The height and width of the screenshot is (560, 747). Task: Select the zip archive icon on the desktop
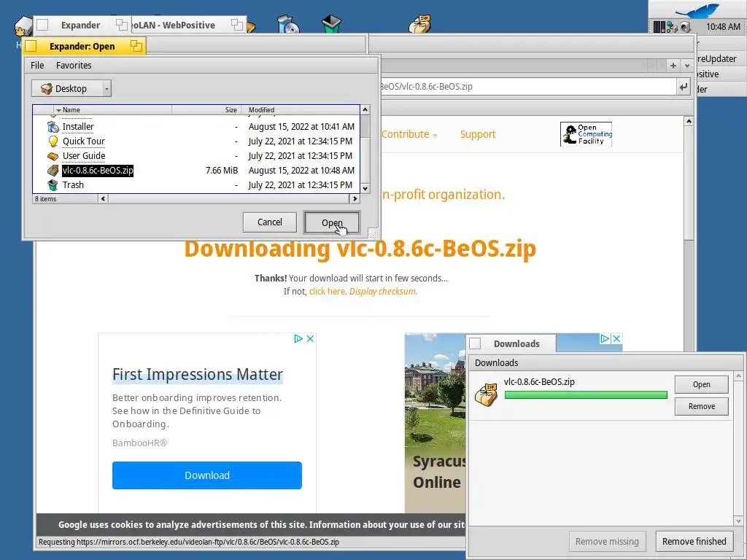pos(419,24)
